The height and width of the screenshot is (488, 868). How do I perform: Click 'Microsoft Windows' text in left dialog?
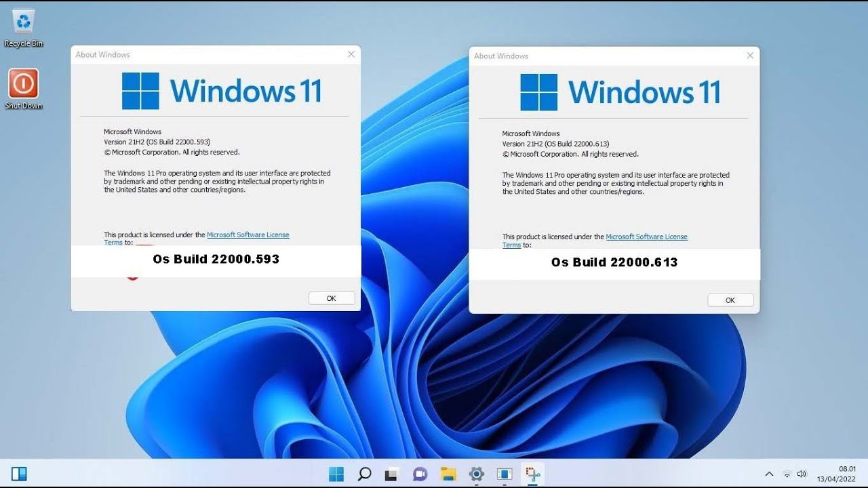coord(133,131)
